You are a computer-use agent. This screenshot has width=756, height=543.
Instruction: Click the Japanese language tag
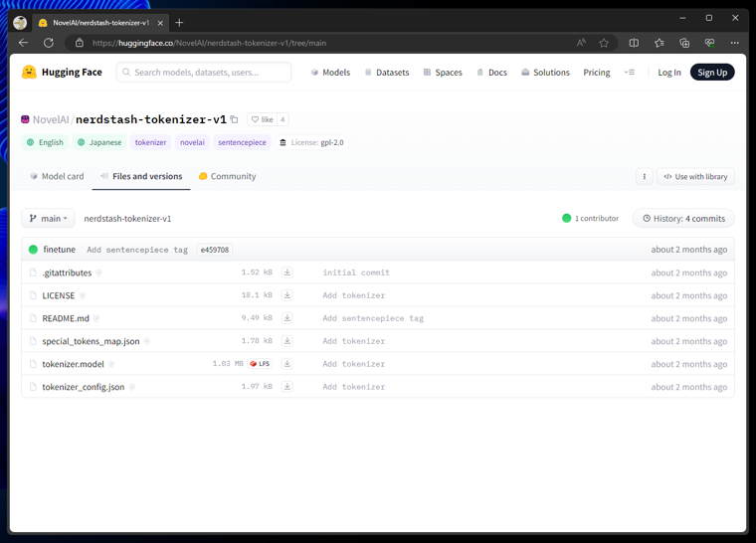[x=99, y=142]
